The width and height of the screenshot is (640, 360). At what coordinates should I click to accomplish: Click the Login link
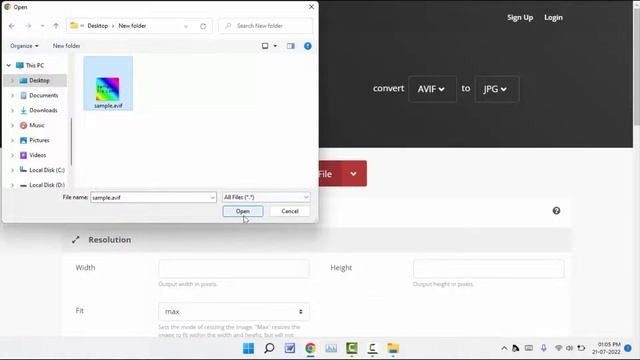[x=553, y=18]
